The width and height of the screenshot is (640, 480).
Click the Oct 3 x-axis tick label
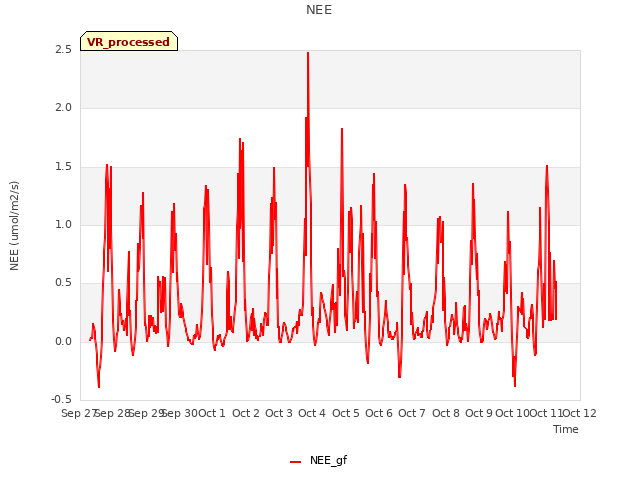[x=279, y=413]
